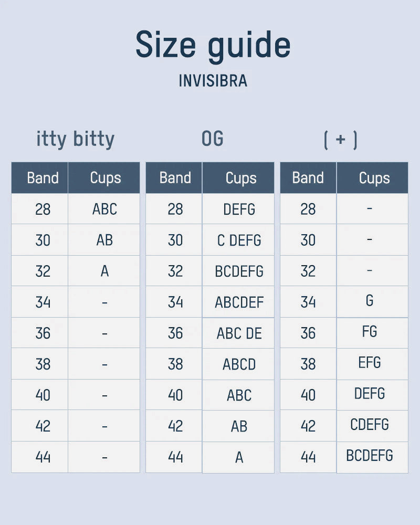Select the "OG" section heading
Viewport: 420px width, 525px height.
[213, 139]
